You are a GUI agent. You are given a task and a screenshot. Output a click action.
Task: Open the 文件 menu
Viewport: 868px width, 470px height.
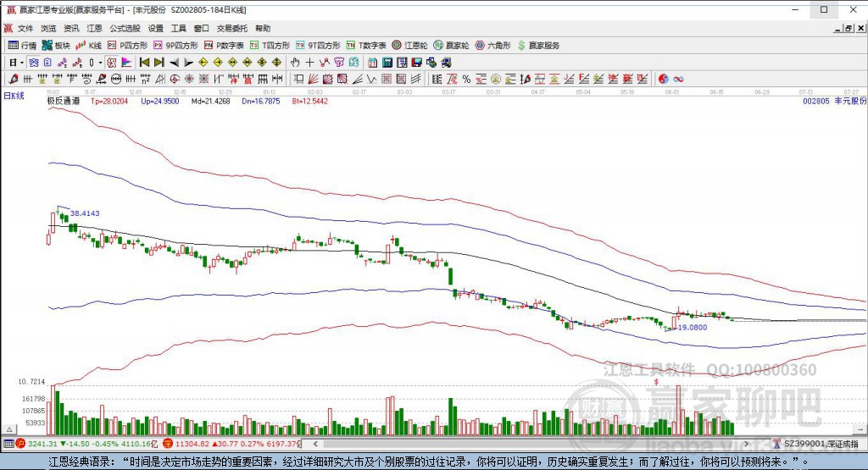pos(25,28)
